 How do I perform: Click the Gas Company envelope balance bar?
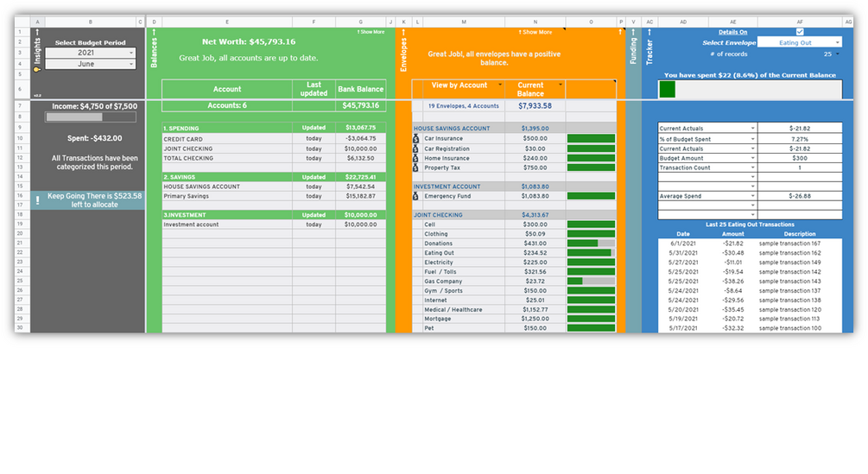(x=591, y=281)
